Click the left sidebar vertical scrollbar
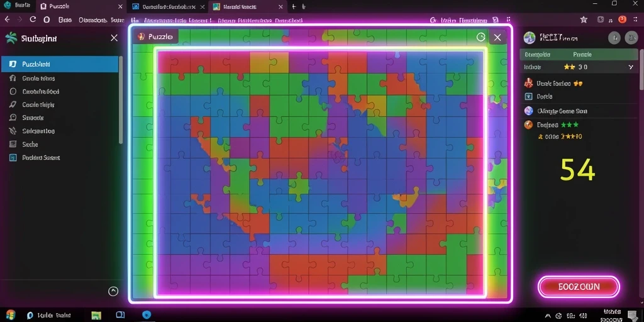Screen dimensions: 644x322 pyautogui.click(x=121, y=100)
